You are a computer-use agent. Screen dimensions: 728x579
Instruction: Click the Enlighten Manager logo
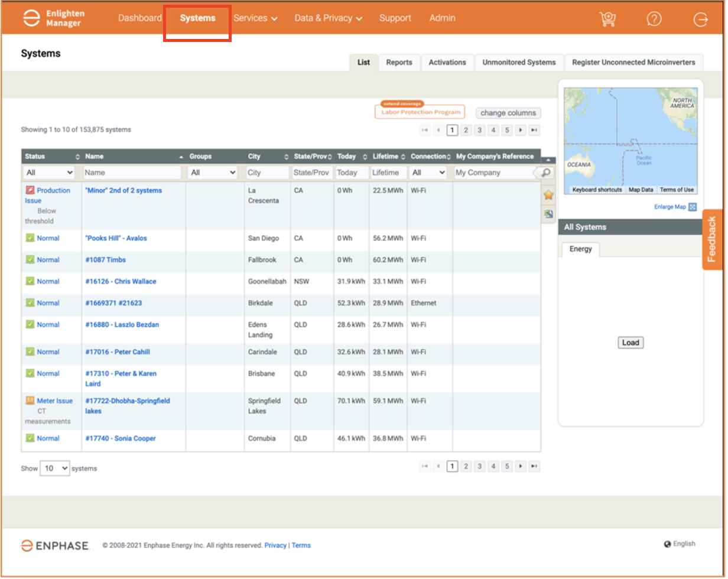tap(53, 18)
